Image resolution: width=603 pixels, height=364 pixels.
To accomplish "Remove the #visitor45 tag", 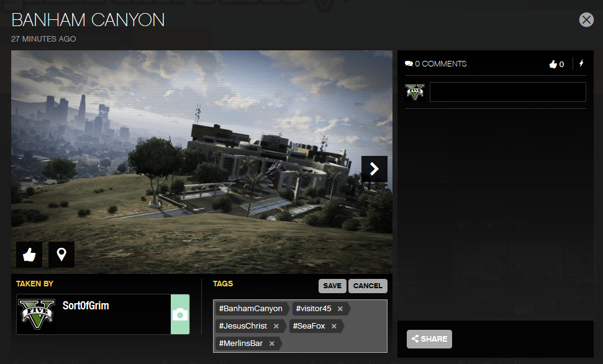I will click(340, 309).
